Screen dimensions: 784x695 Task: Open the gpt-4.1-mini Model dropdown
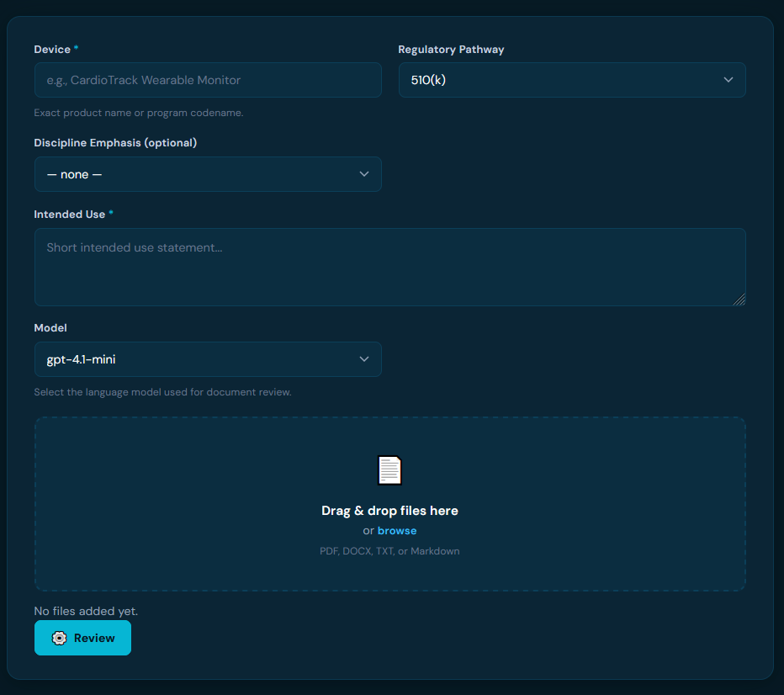[x=208, y=359]
